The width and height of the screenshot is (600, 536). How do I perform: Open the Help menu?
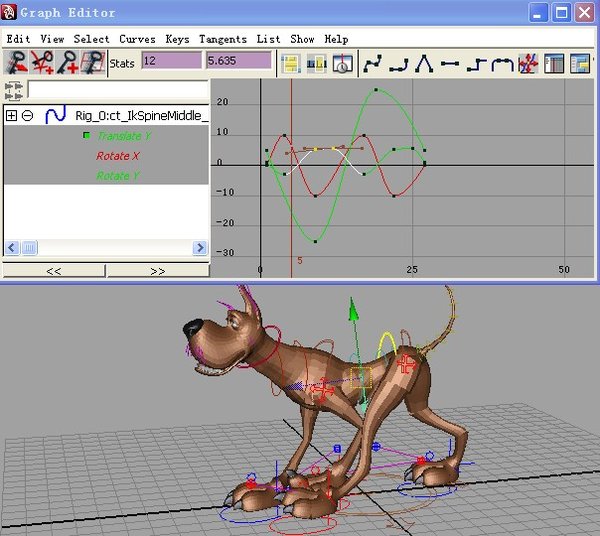[336, 39]
